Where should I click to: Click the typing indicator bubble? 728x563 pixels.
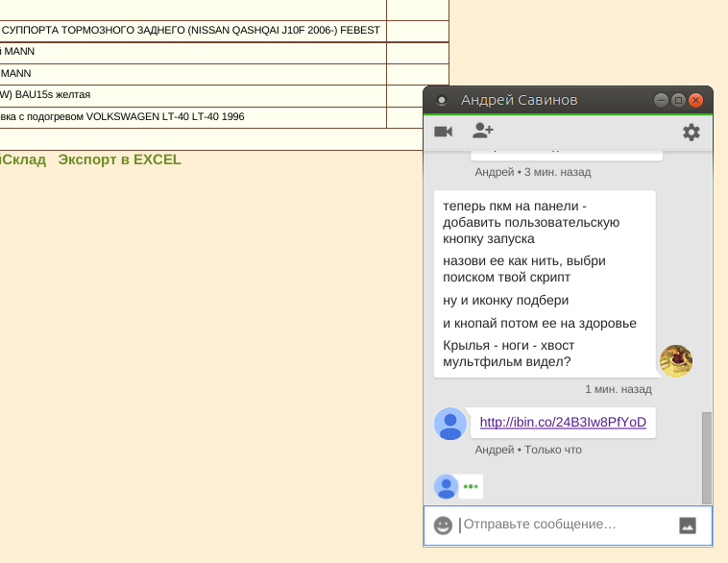471,486
